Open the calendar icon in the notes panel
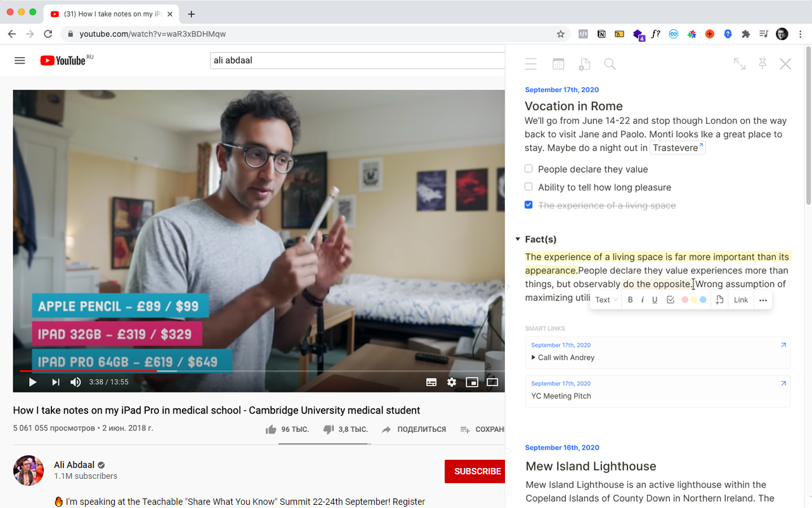The image size is (812, 508). (558, 63)
